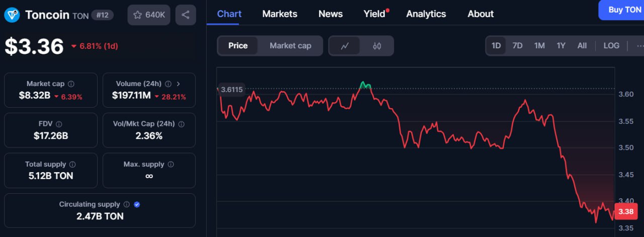The image size is (644, 237).
Task: Open Market cap info tooltip icon
Action: [x=71, y=84]
